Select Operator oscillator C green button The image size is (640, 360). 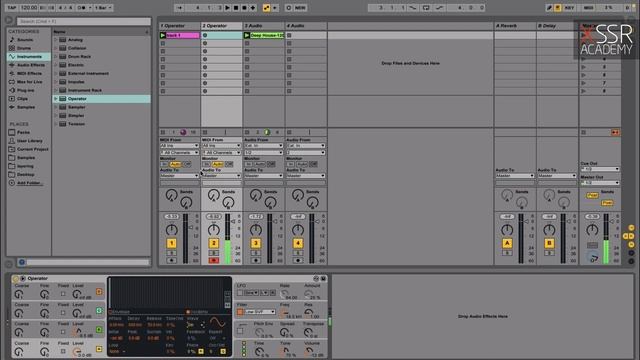pyautogui.click(x=99, y=311)
